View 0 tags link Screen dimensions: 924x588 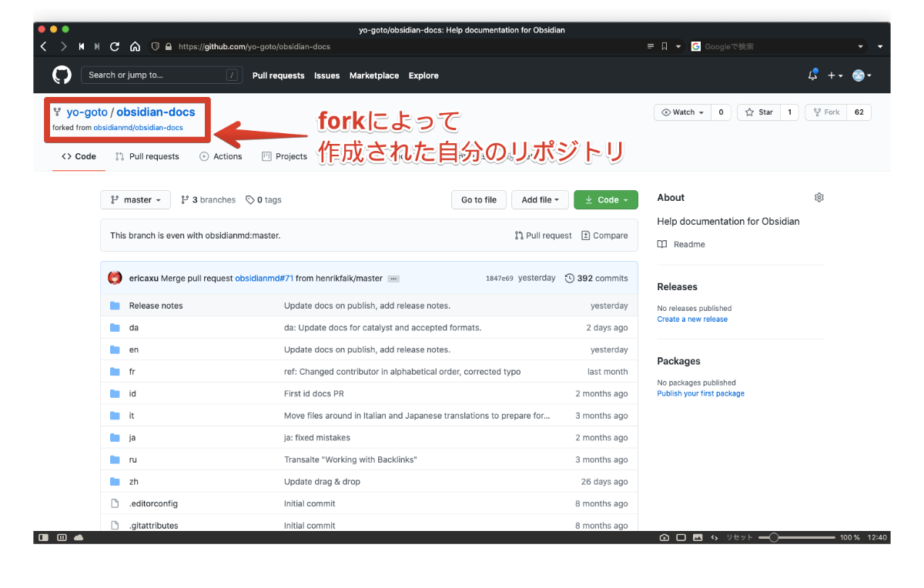263,200
